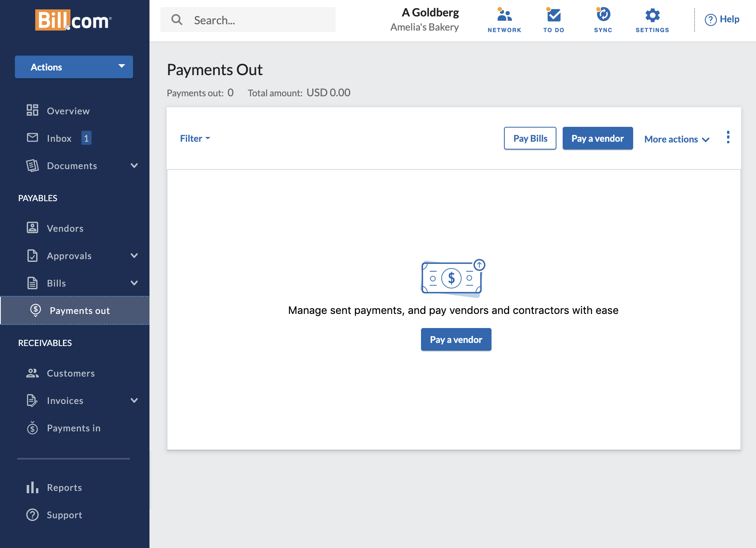Click the centered Pay a vendor button
Viewport: 756px width, 548px height.
(456, 339)
